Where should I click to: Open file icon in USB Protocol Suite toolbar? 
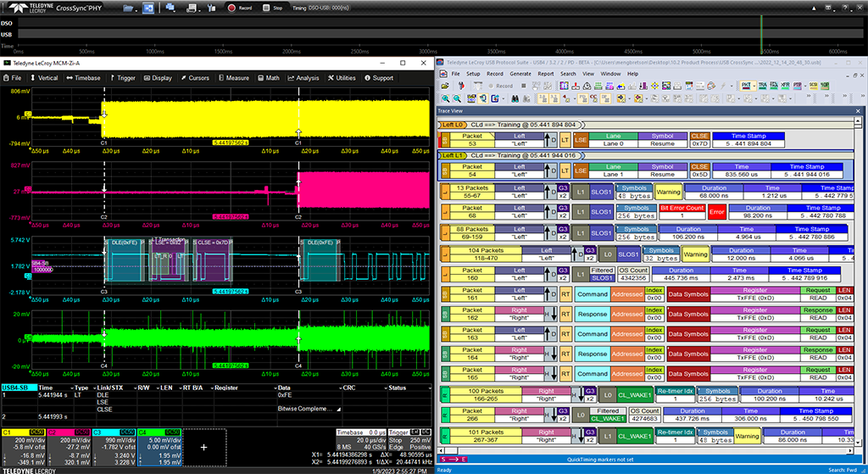pos(444,86)
